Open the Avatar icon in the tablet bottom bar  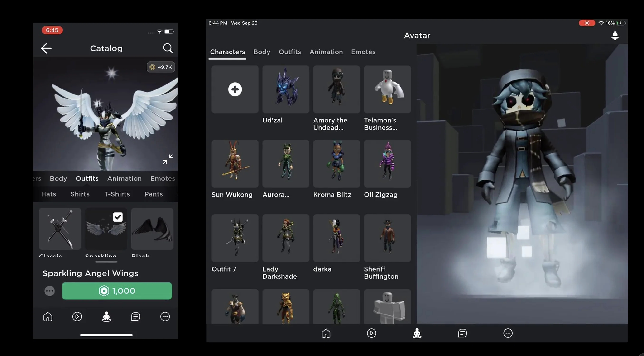pyautogui.click(x=417, y=333)
